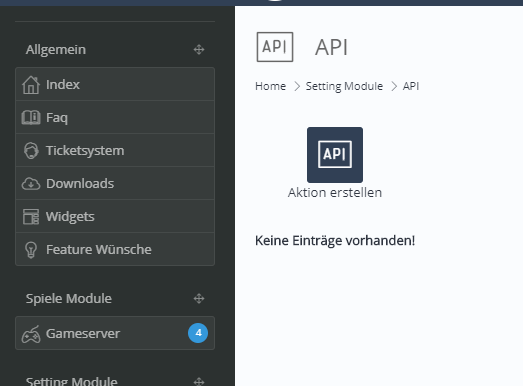523x386 pixels.
Task: Click the book icon next to Faq
Action: tap(31, 117)
